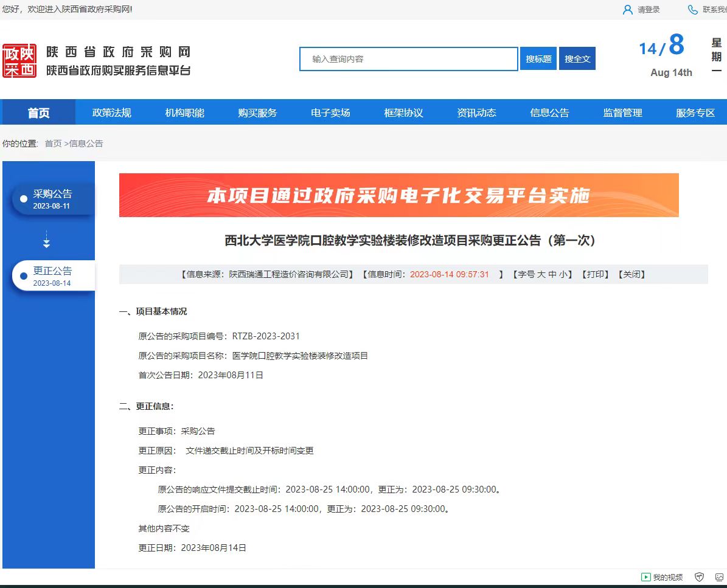Click the shield security icon at bottom
This screenshot has width=727, height=588.
click(699, 577)
